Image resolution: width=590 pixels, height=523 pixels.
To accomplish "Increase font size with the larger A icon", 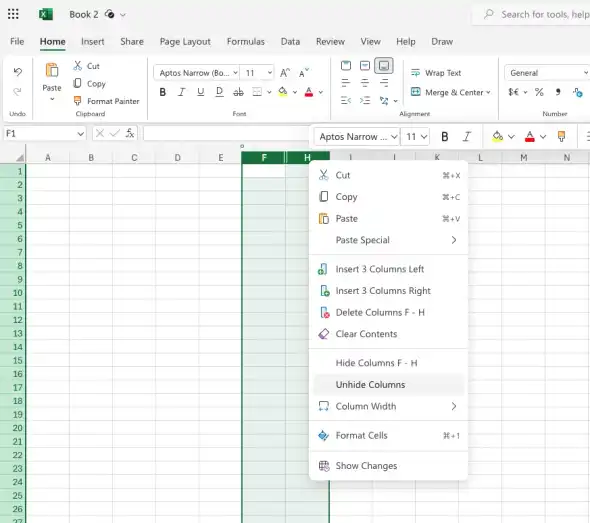I will click(x=285, y=73).
